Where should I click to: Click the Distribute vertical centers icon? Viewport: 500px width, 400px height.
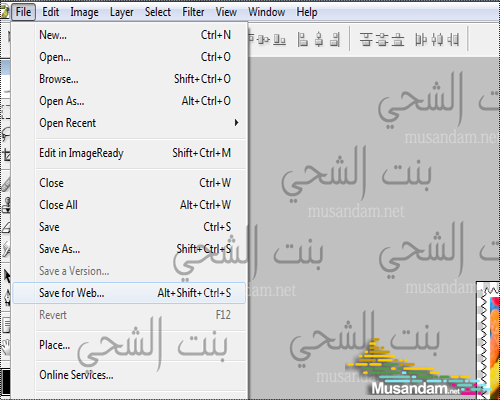382,40
